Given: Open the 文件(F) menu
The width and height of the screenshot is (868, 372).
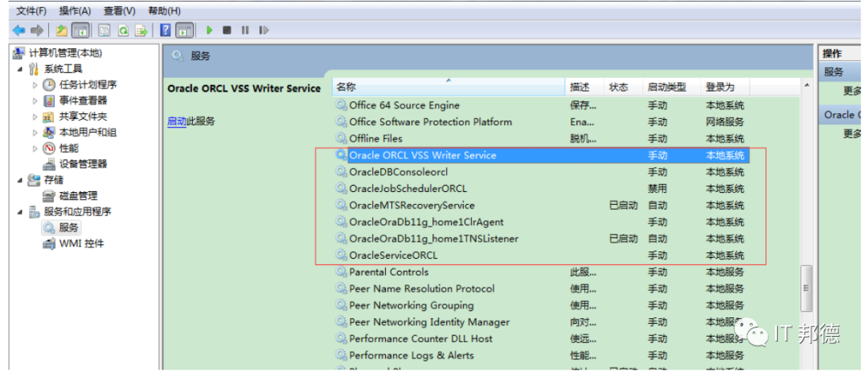Looking at the screenshot, I should [x=31, y=10].
